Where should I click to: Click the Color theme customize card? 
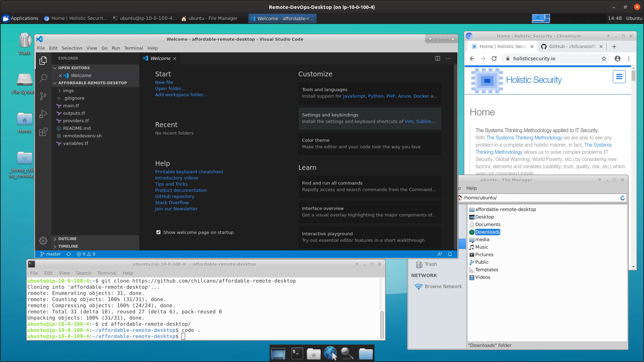[370, 143]
